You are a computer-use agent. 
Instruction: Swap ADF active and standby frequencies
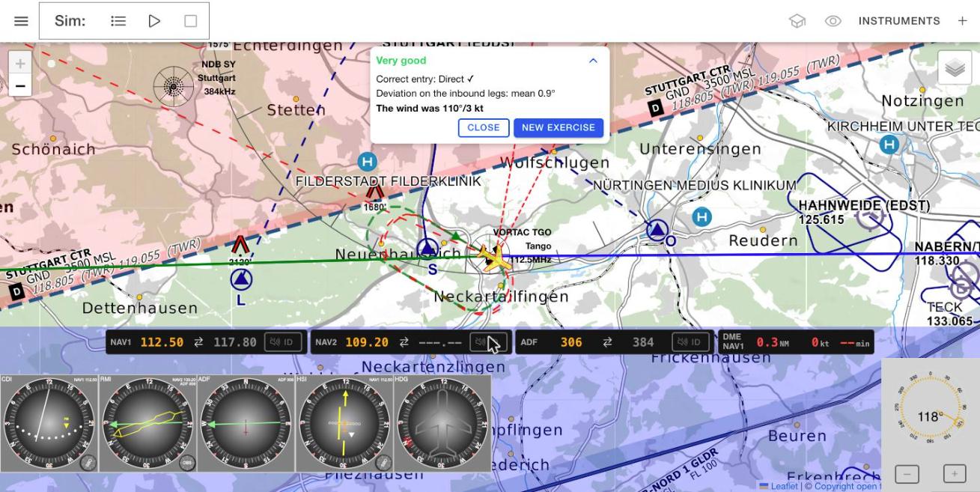point(607,342)
